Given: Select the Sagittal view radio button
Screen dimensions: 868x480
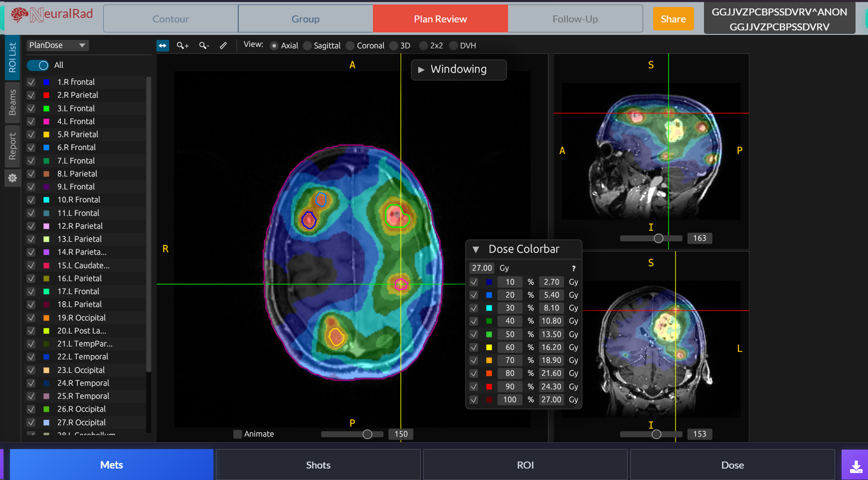Looking at the screenshot, I should click(x=307, y=45).
